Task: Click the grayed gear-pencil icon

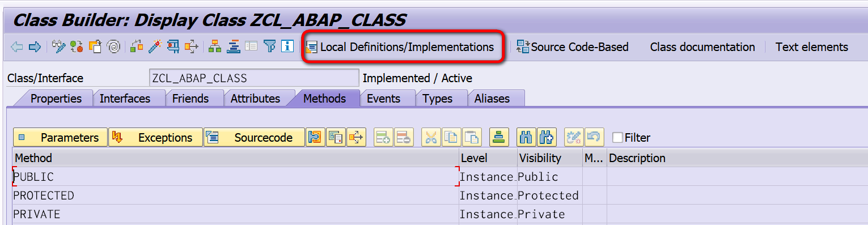Action: pyautogui.click(x=574, y=137)
